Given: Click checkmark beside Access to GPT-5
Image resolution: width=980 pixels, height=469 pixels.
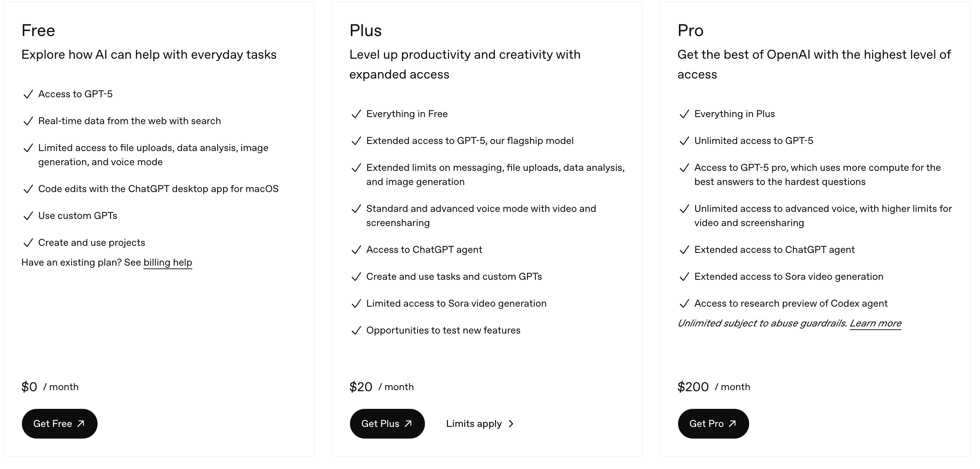Looking at the screenshot, I should (28, 94).
